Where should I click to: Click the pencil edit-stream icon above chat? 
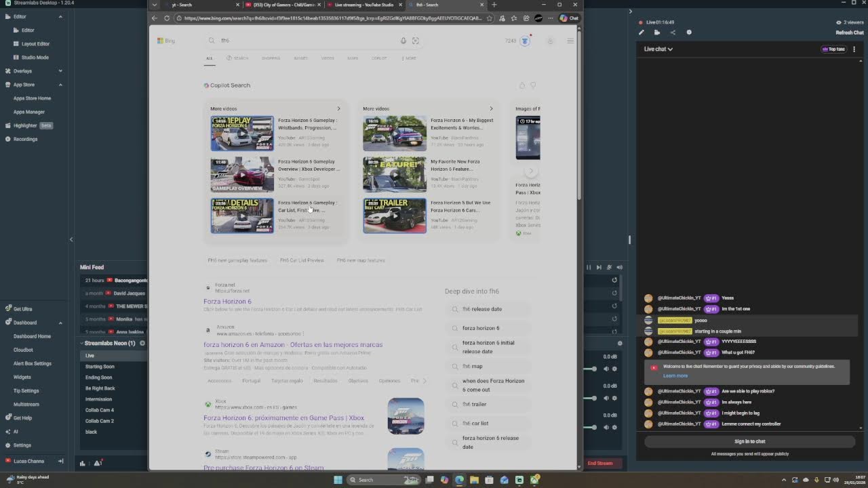[x=642, y=33]
